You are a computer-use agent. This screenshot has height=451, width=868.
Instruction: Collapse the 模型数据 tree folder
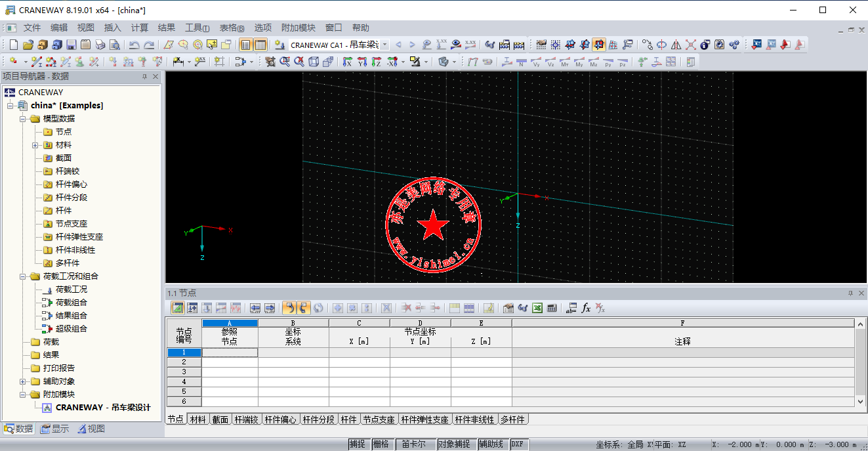point(23,119)
